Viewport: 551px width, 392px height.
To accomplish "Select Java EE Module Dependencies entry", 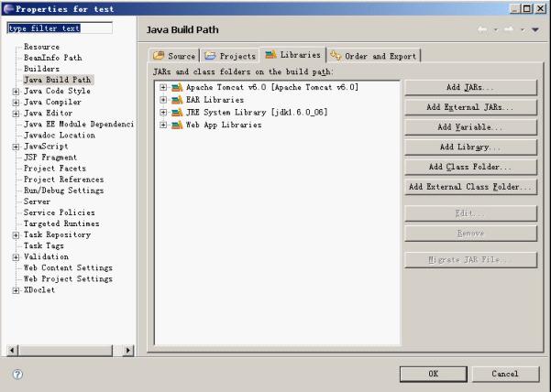I will (x=78, y=124).
